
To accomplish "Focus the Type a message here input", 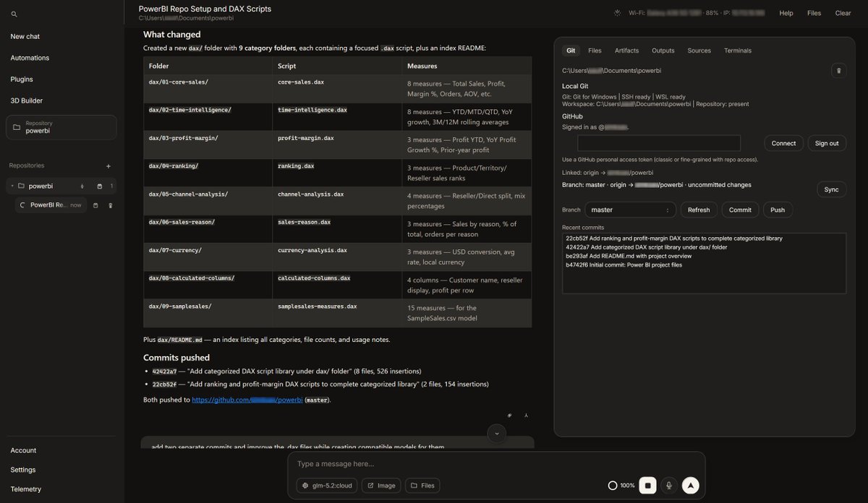I will pos(495,464).
